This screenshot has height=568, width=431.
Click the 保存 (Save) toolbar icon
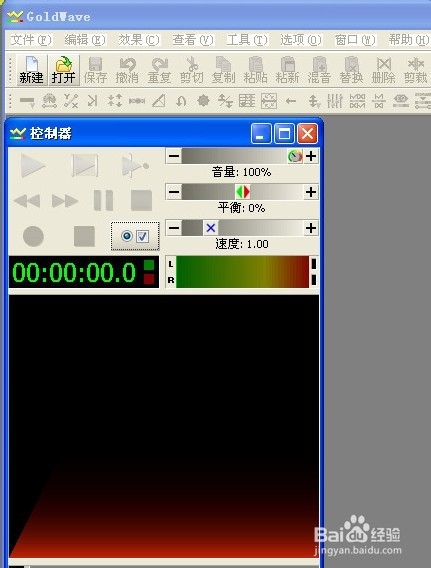[95, 70]
